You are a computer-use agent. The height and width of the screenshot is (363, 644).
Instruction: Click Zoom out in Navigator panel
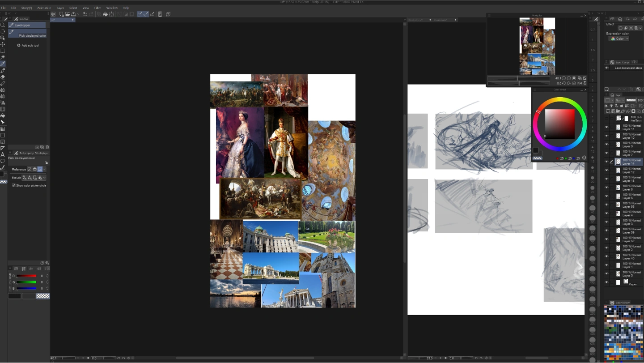point(564,78)
